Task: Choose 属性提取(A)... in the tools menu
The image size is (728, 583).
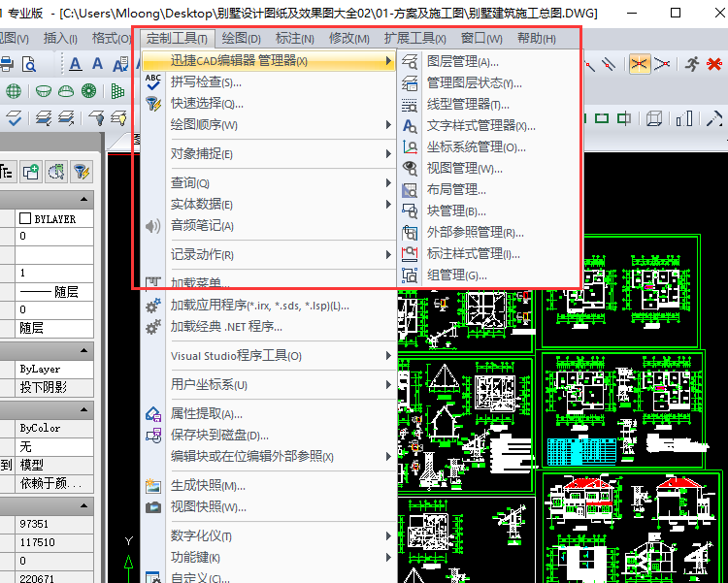Action: tap(268, 413)
